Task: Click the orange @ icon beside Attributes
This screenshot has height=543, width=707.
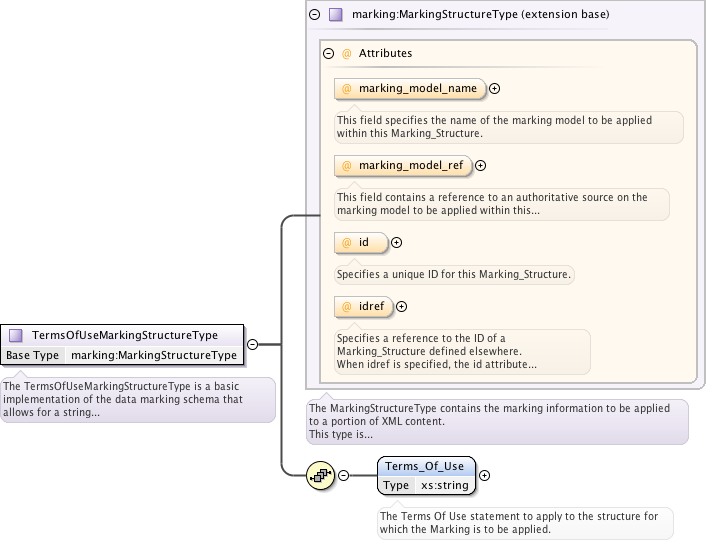Action: pos(347,53)
